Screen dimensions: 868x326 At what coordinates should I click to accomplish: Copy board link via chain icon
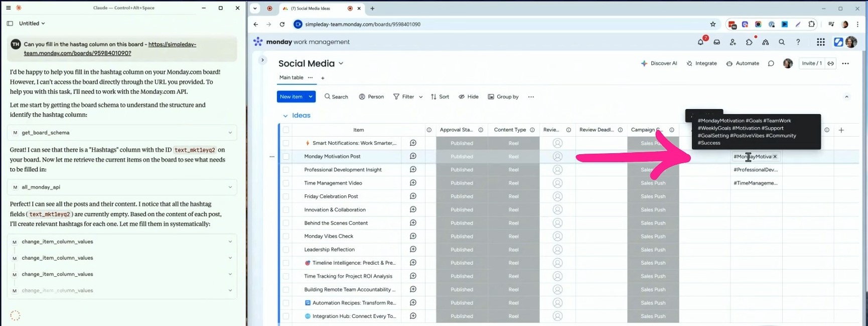[x=831, y=63]
